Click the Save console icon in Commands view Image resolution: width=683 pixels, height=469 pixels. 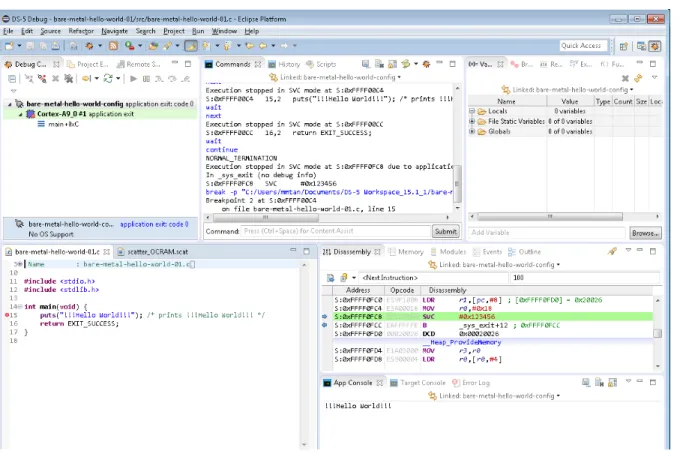click(366, 64)
